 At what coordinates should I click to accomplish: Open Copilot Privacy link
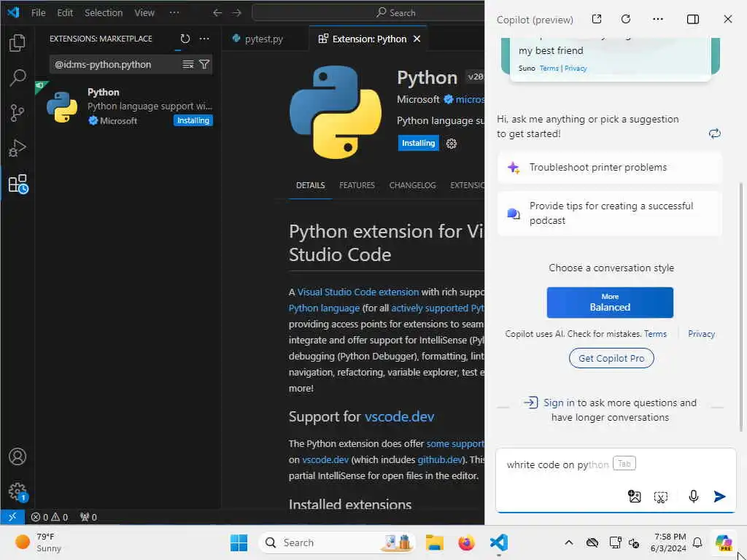coord(701,334)
